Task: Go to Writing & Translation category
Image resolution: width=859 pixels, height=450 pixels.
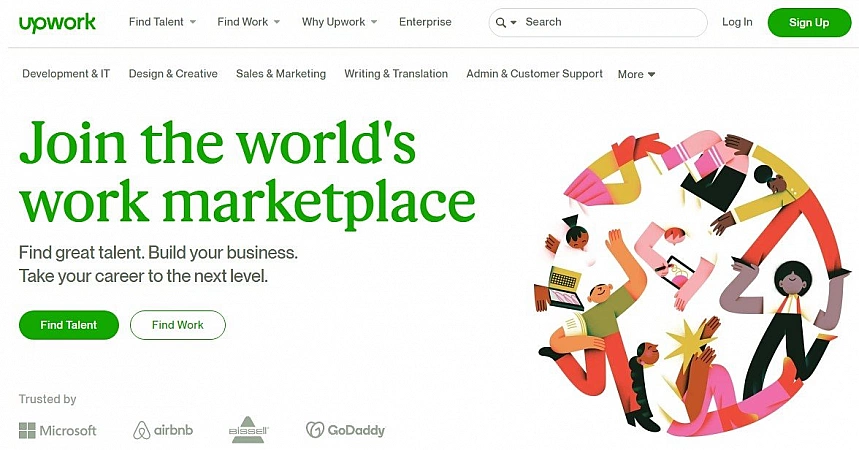Action: click(x=396, y=73)
